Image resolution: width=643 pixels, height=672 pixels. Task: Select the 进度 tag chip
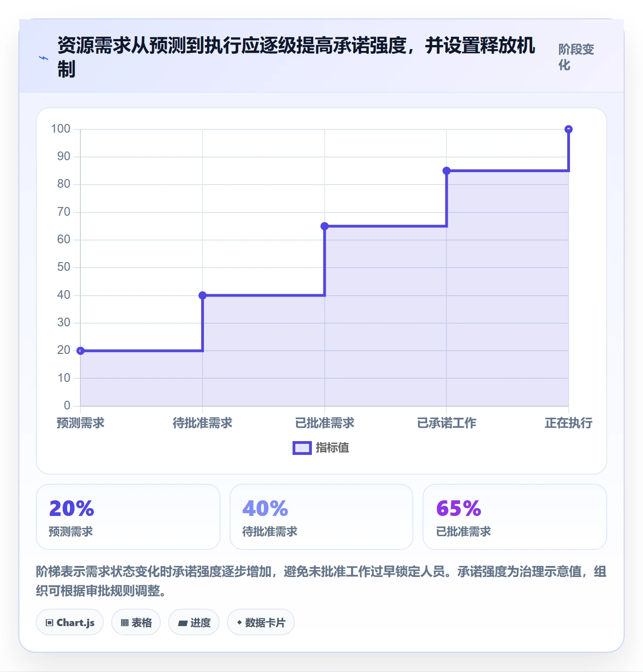point(194,622)
